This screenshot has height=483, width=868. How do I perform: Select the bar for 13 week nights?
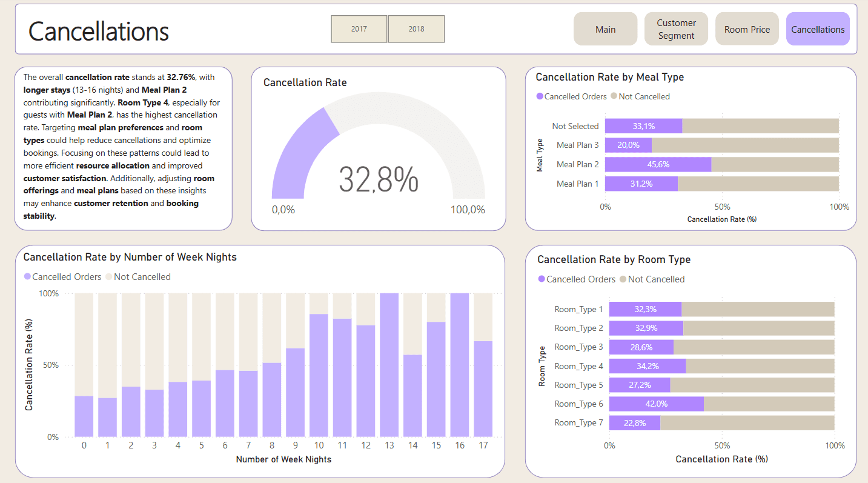point(389,365)
